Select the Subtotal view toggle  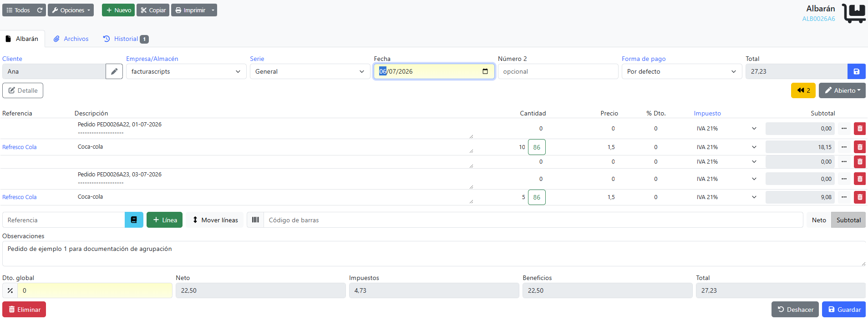point(848,220)
